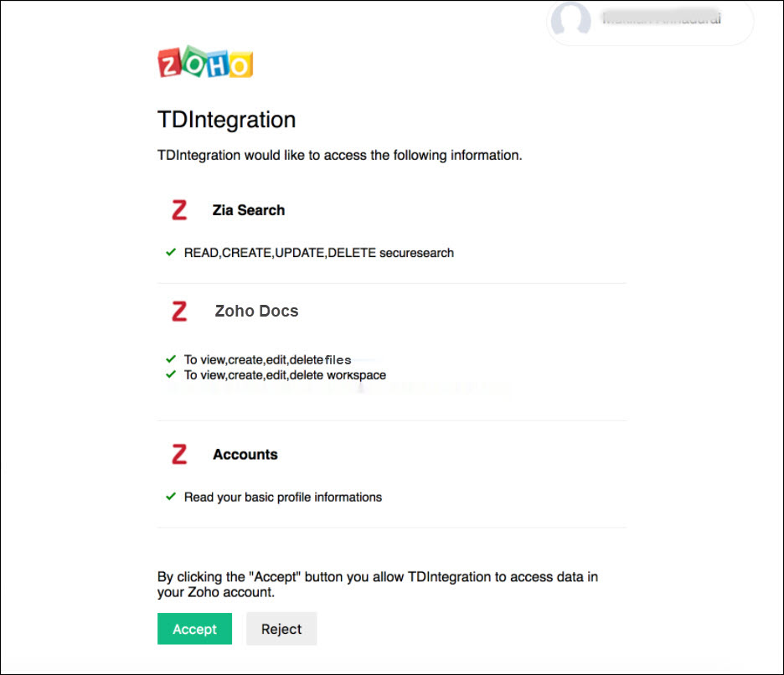Click the view,create,edit,delete workspace text
This screenshot has height=675, width=784.
click(x=286, y=375)
